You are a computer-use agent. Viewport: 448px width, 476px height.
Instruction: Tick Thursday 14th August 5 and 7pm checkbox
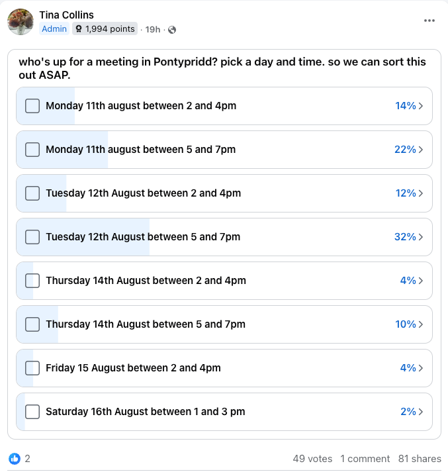click(32, 324)
